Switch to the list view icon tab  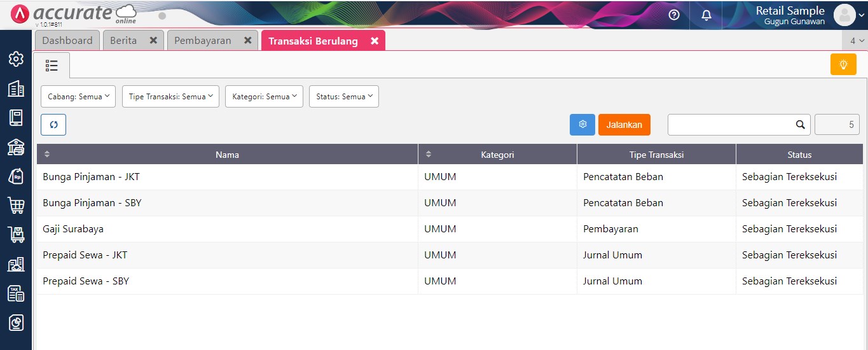52,65
